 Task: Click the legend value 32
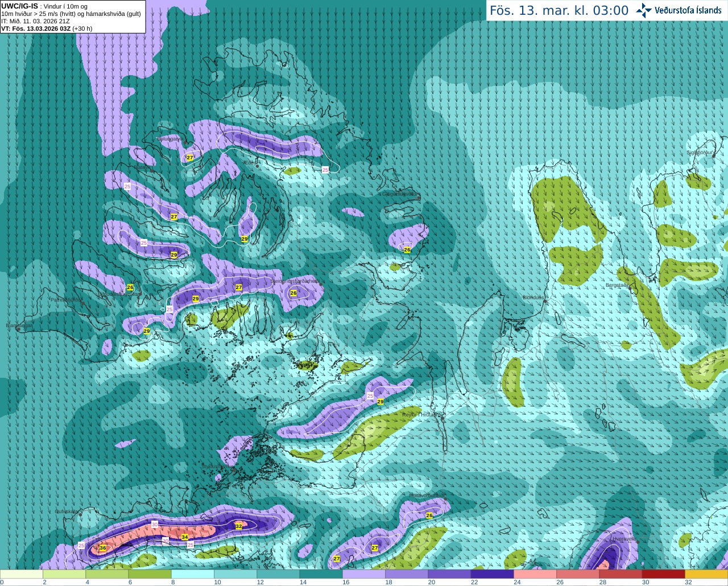tap(688, 582)
